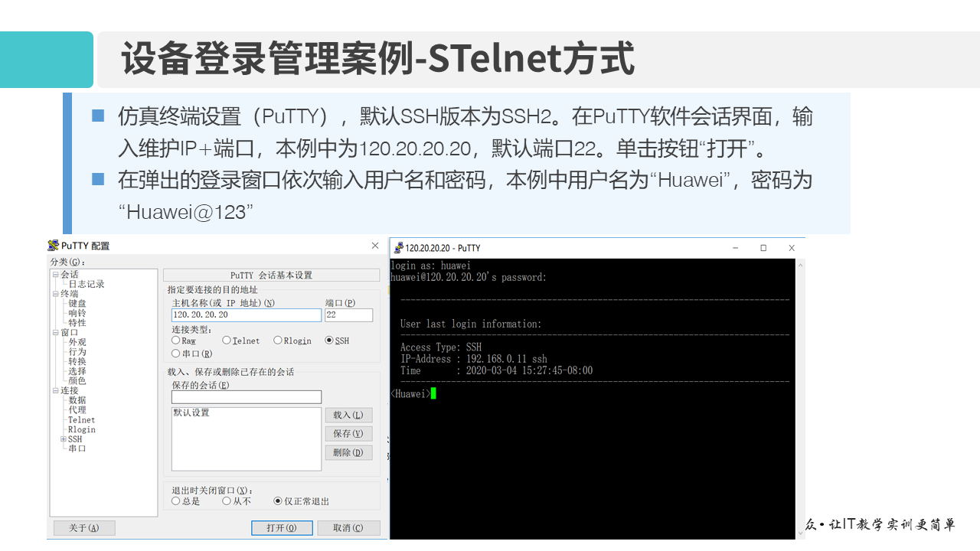980x551 pixels.
Task: Select the 总是 close-on-exit option
Action: click(x=177, y=500)
